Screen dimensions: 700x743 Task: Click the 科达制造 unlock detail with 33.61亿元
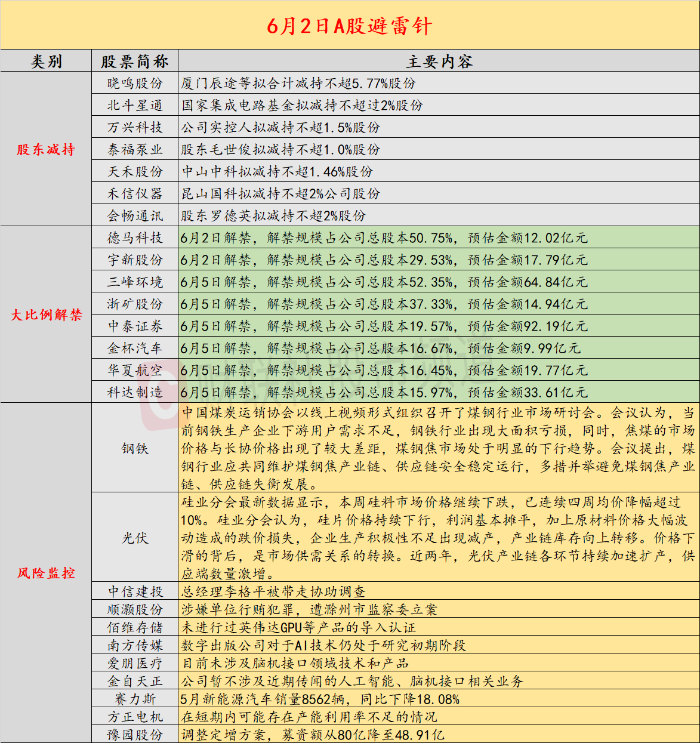pyautogui.click(x=384, y=392)
